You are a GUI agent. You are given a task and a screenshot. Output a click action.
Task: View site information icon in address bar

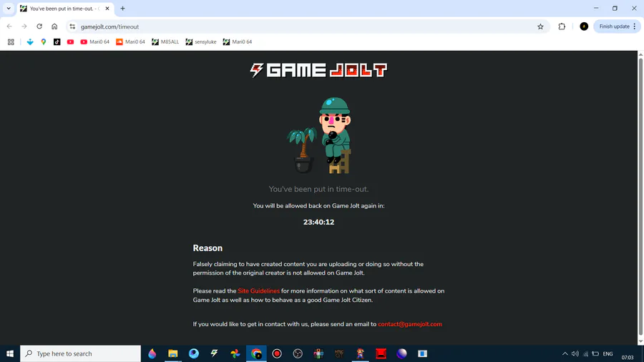[72, 26]
